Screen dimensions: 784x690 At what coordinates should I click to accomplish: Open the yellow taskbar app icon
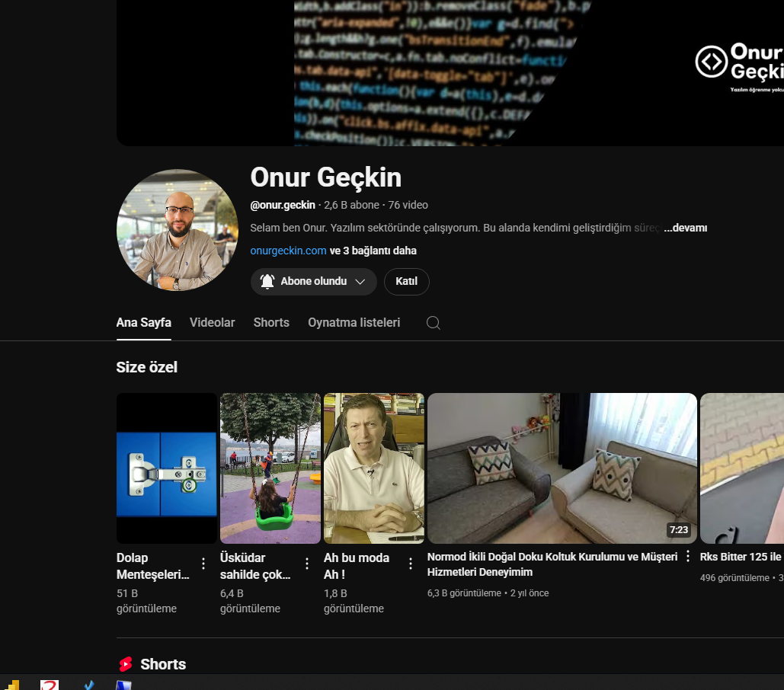12,685
